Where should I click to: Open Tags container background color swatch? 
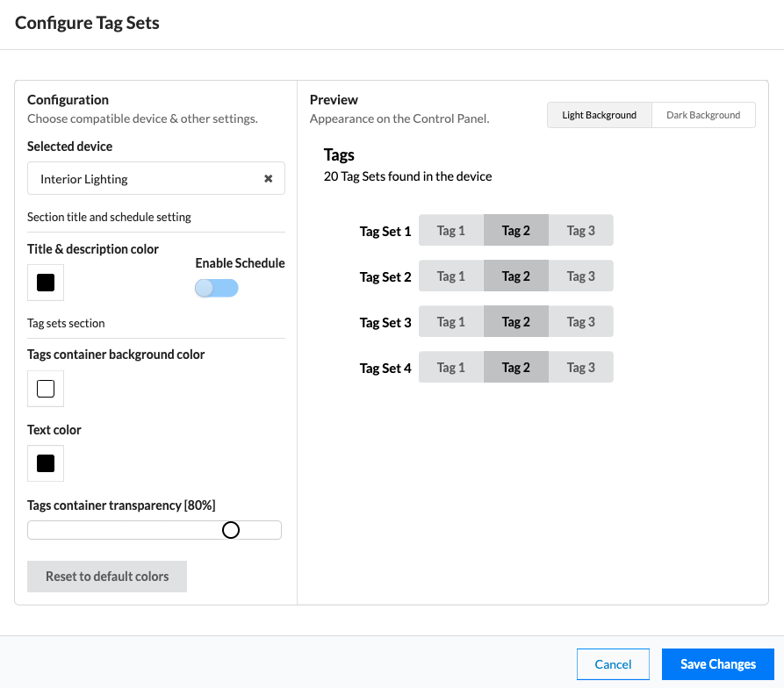[46, 389]
